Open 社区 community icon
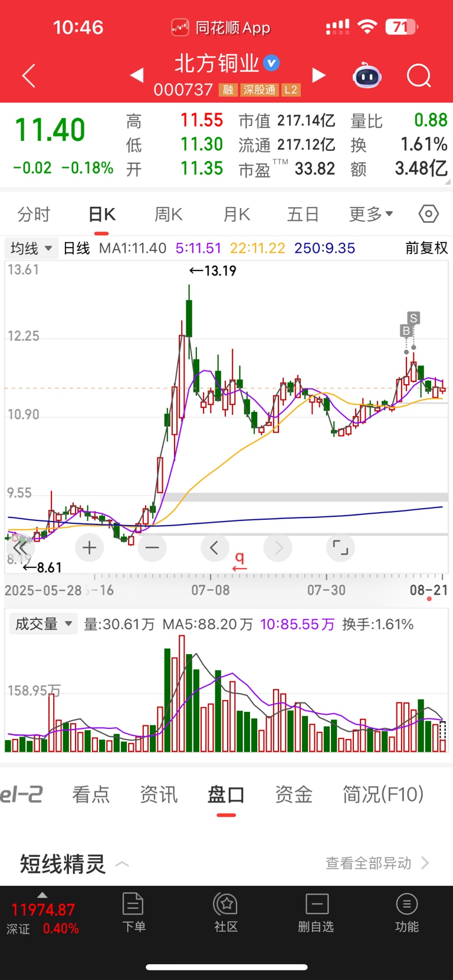The image size is (453, 980). pos(226,912)
